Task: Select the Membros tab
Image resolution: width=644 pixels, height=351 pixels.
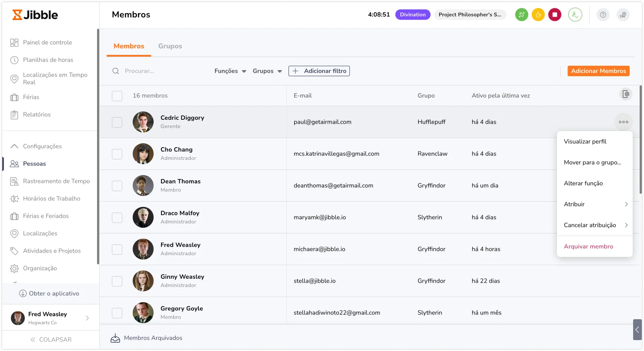Action: click(129, 46)
